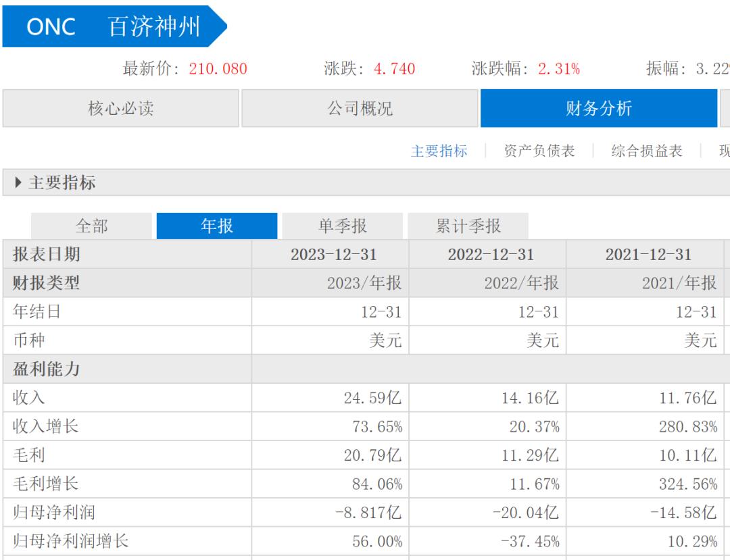Click the 2021-12-31 column header
The image size is (730, 560).
(x=648, y=255)
